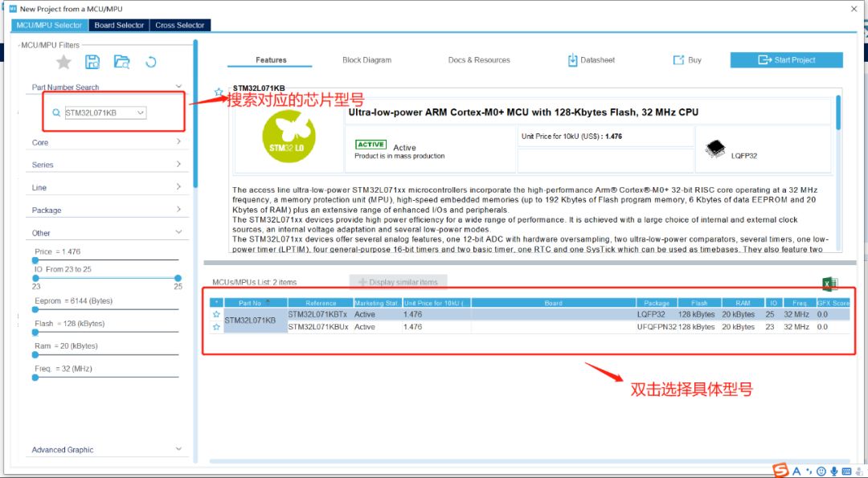Image resolution: width=868 pixels, height=478 pixels.
Task: Click the Eeprom slider handle
Action: pos(35,310)
